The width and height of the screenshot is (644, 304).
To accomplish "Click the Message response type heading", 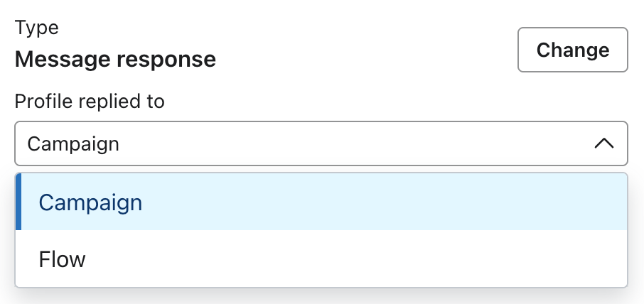I will coord(115,59).
